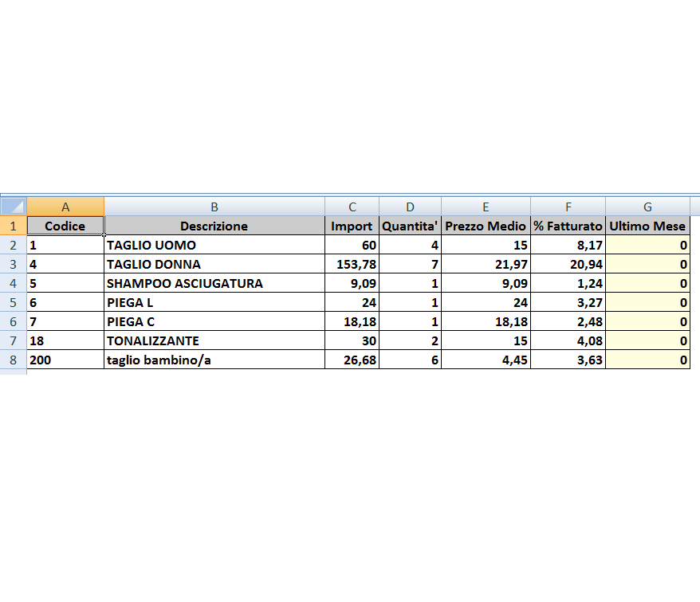Click the taglio bambino/a cell

pos(214,360)
